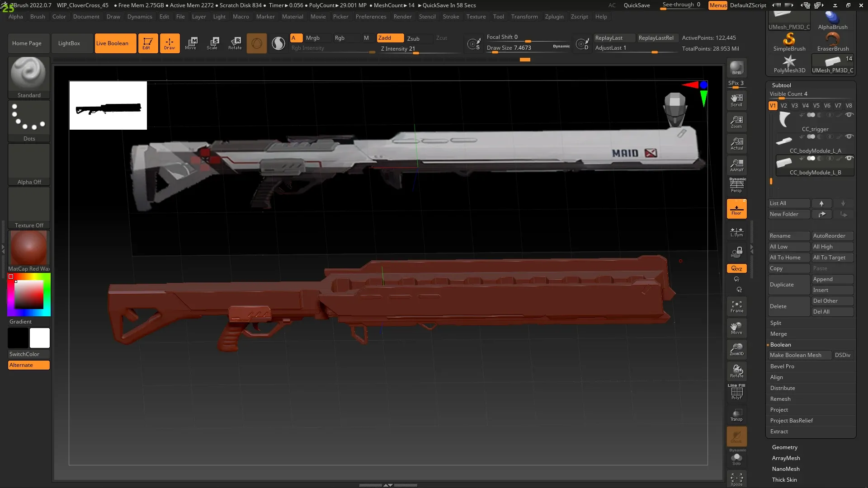This screenshot has width=868, height=488.
Task: Toggle PolyF line fill display
Action: [x=736, y=392]
